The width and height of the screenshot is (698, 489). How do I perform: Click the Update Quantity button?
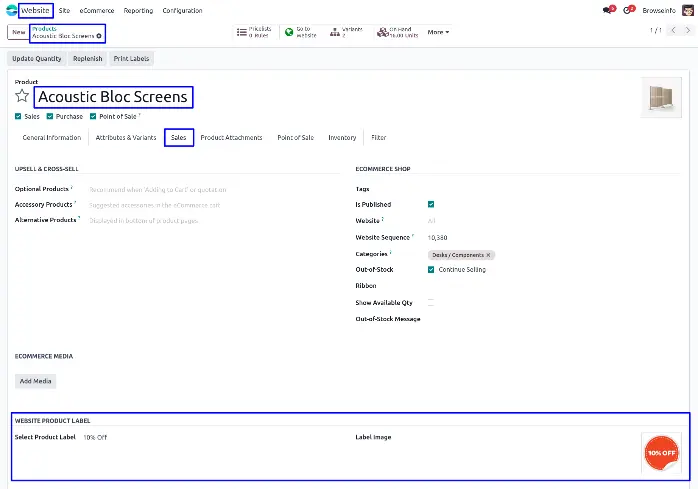tap(37, 59)
